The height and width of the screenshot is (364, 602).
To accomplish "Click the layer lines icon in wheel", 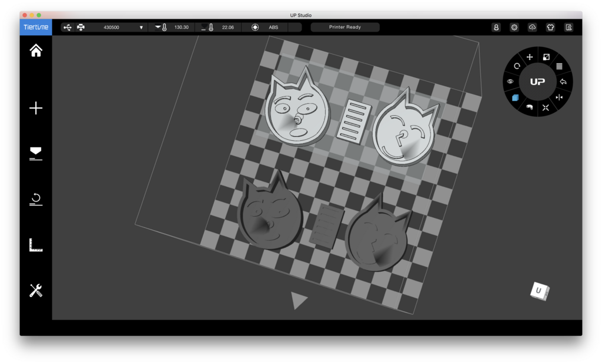I will tap(559, 66).
